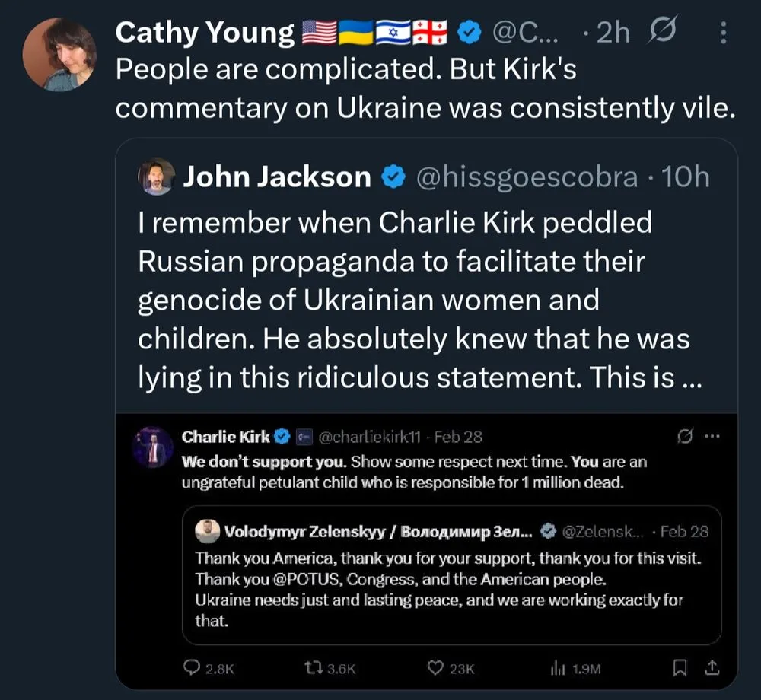The height and width of the screenshot is (700, 761).
Task: Click the reply icon showing 2.8K
Action: point(191,668)
